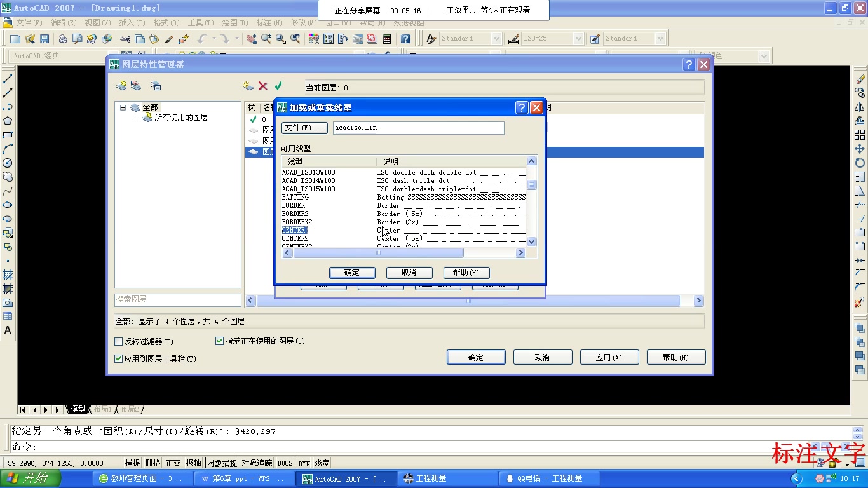The width and height of the screenshot is (868, 488).
Task: Click the Open file icon in toolbar
Action: [30, 39]
